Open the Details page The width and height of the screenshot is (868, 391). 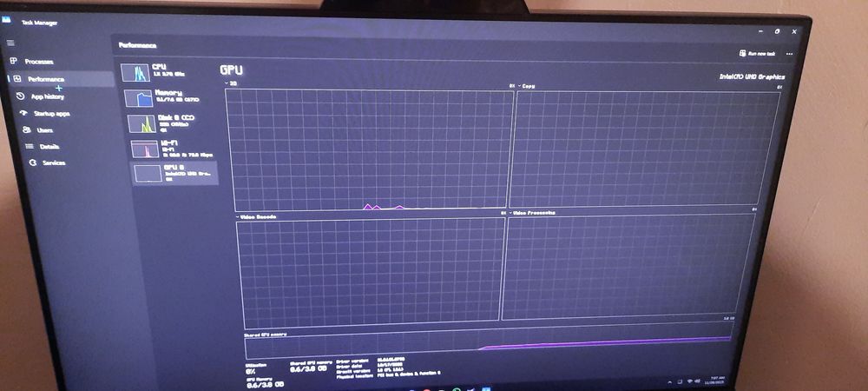[42, 147]
